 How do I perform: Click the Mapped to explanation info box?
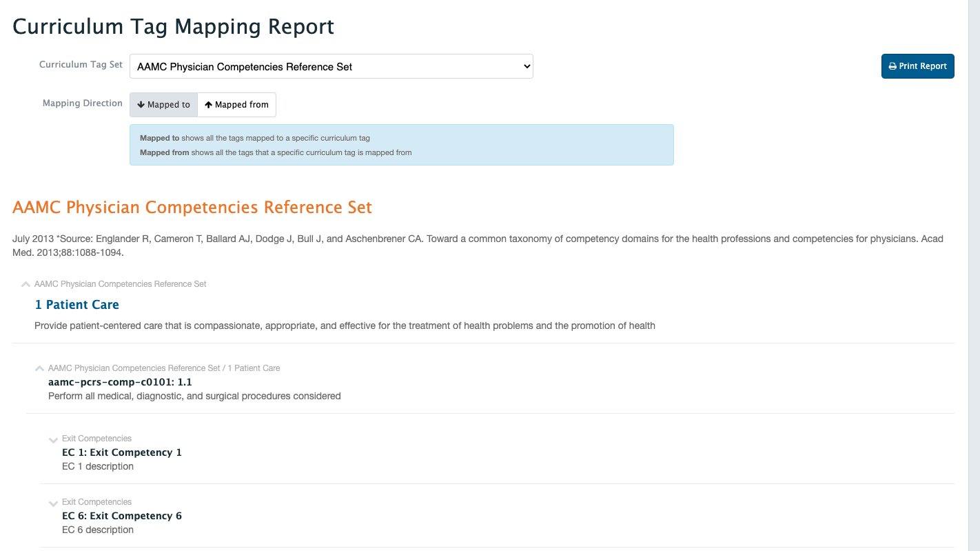click(x=402, y=145)
